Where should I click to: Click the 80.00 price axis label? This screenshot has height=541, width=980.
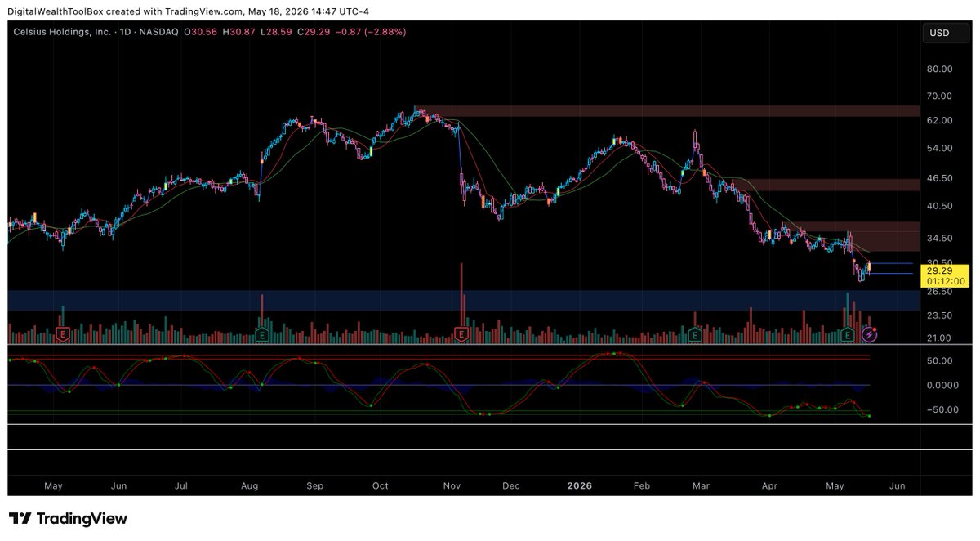pyautogui.click(x=941, y=69)
